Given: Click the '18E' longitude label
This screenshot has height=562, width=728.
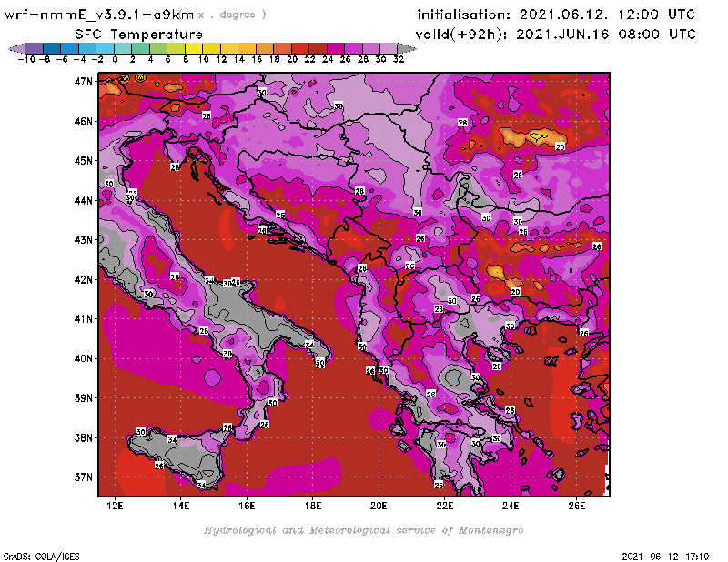Looking at the screenshot, I should pos(312,506).
